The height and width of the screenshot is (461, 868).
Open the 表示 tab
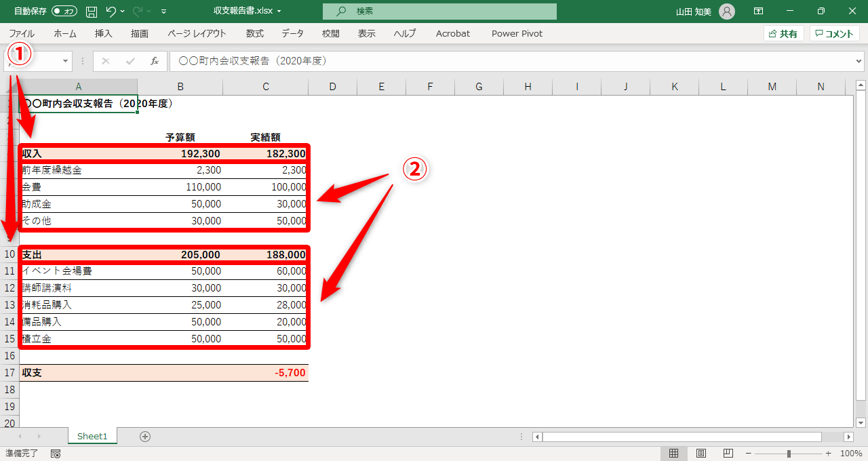click(x=367, y=33)
